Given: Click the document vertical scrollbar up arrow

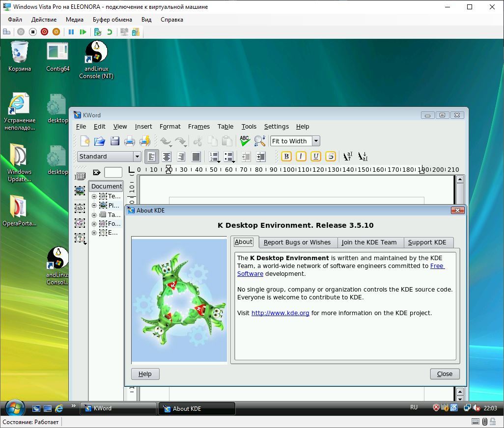Looking at the screenshot, I should 460,179.
